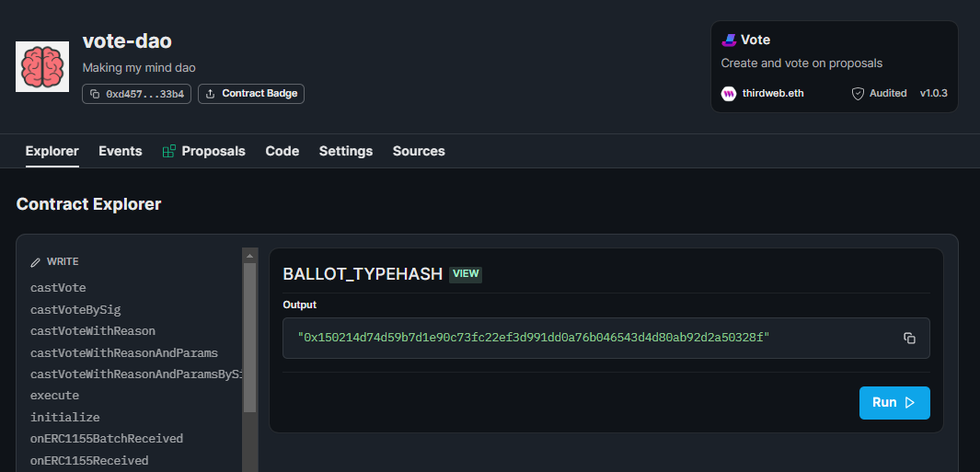980x472 pixels.
Task: Click the function list scrollbar up arrow
Action: 249,255
